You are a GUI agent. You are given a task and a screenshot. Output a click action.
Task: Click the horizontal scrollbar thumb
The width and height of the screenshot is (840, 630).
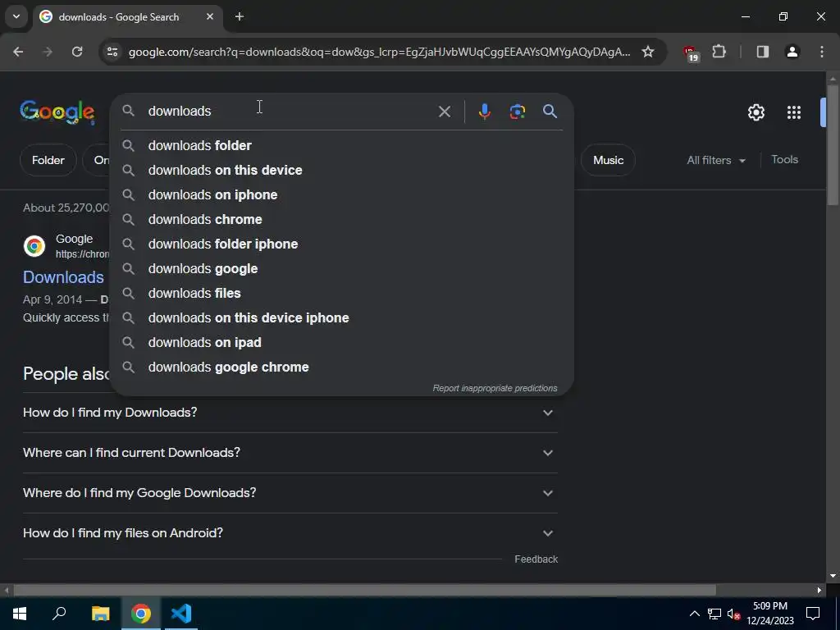click(364, 590)
